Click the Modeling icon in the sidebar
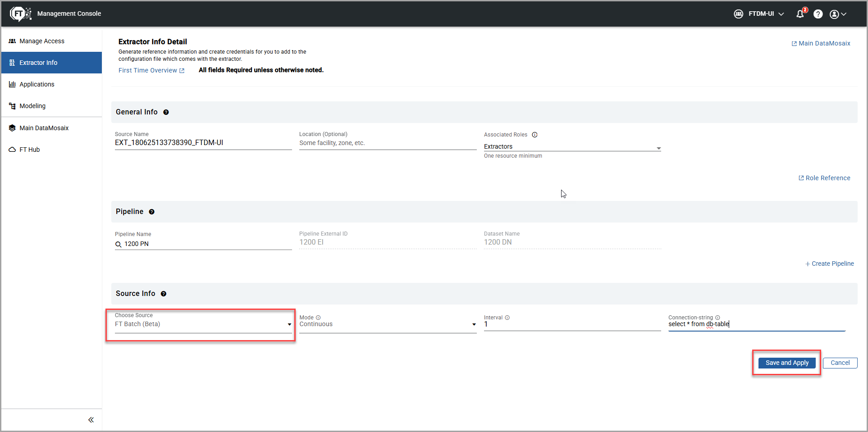This screenshot has width=868, height=432. (12, 106)
